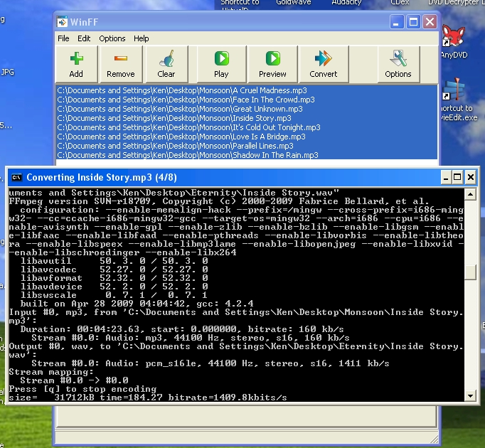Select Parallel Lines.mp3 entry
Viewport: 485px width, 448px height.
pos(247,146)
